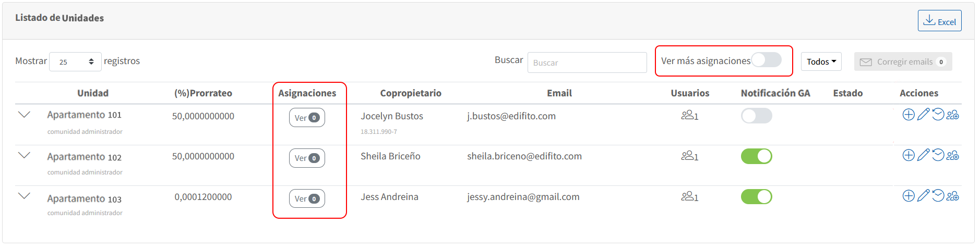The image size is (980, 250).
Task: Click the plus icon for Apartamento 101
Action: (909, 115)
